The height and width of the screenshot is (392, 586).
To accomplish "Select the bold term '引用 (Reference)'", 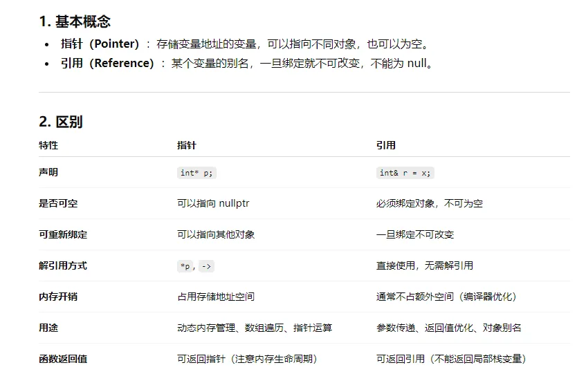I will (108, 64).
